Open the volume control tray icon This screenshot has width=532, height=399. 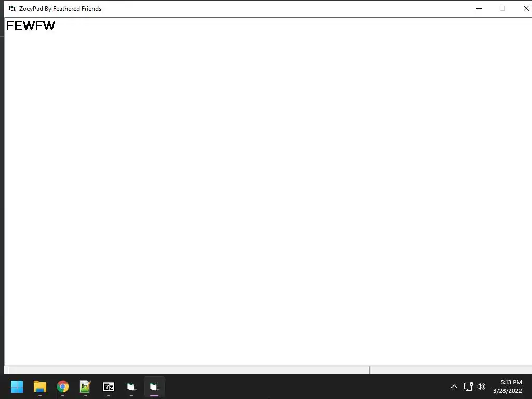(481, 387)
